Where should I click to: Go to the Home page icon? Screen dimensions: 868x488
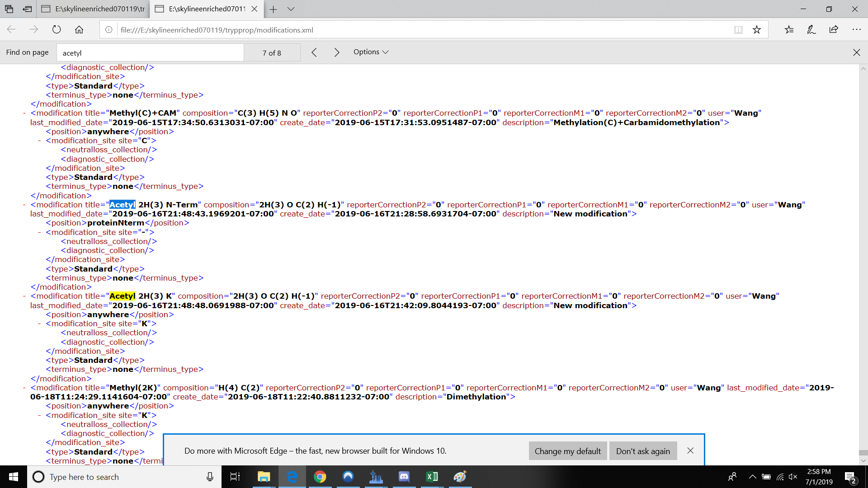[x=79, y=30]
